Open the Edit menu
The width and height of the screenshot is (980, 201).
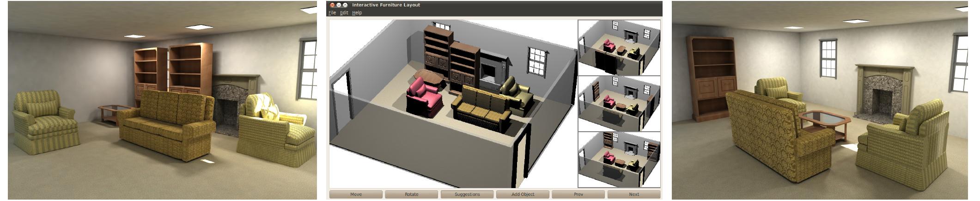pos(344,12)
